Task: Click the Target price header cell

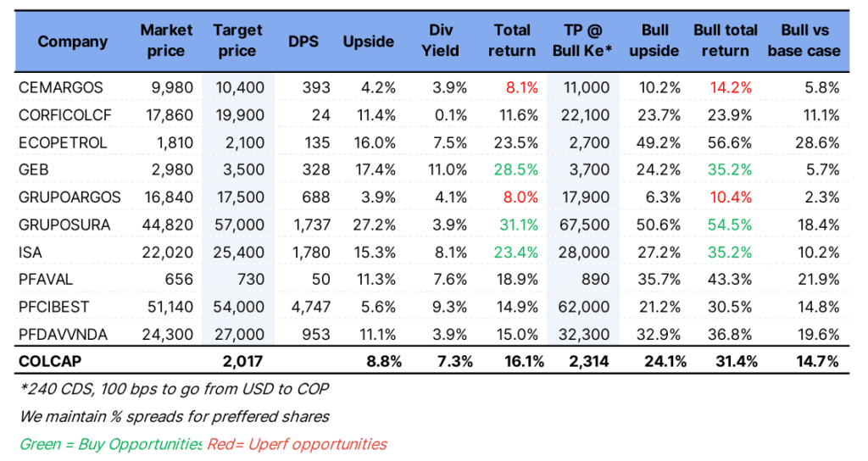Action: coord(237,41)
